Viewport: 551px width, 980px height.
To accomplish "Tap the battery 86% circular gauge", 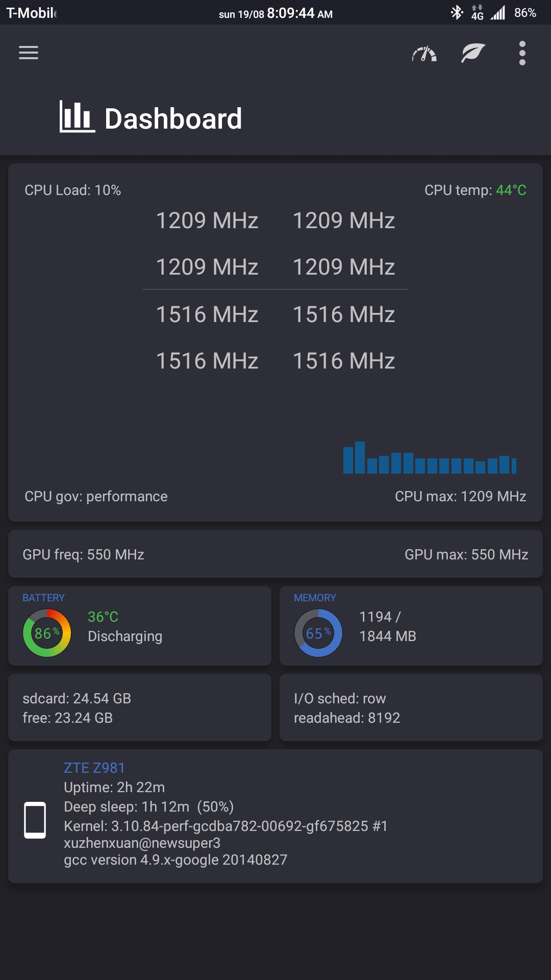I will [47, 633].
